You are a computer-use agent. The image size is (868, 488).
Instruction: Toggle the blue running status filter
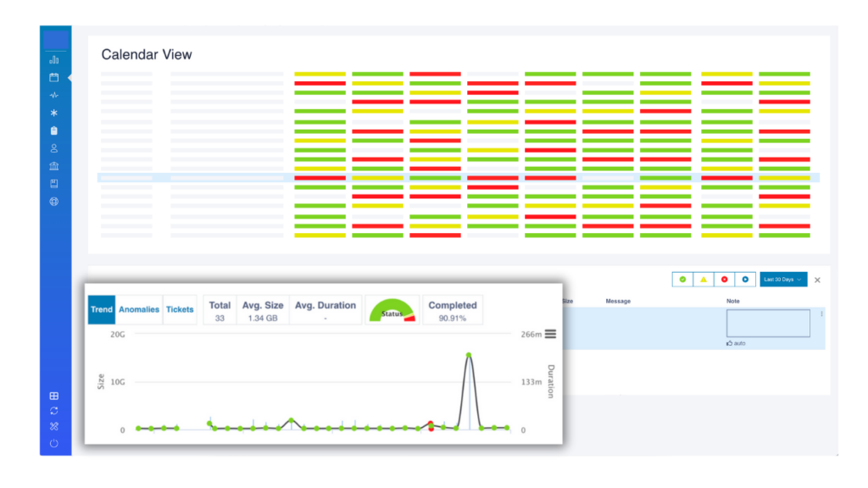(x=745, y=280)
